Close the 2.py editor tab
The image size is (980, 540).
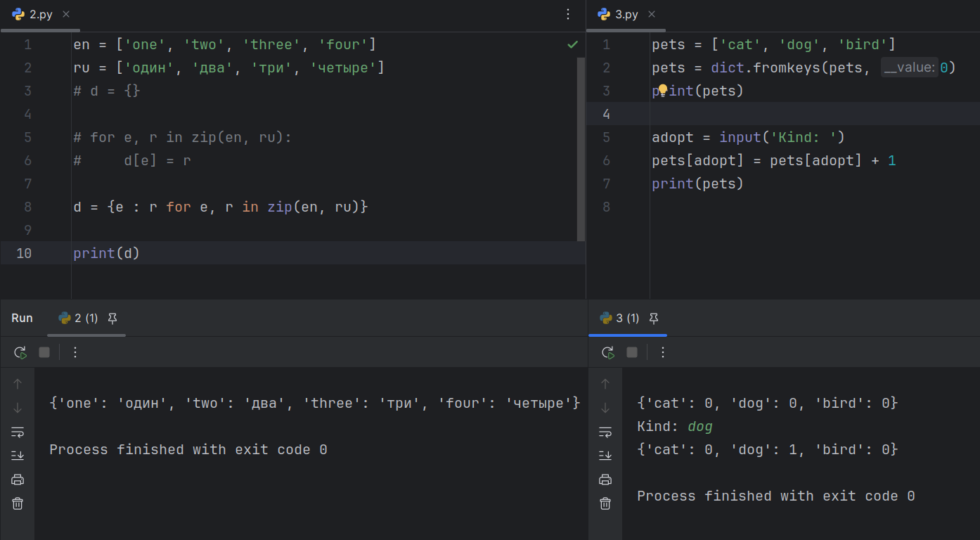pyautogui.click(x=66, y=15)
